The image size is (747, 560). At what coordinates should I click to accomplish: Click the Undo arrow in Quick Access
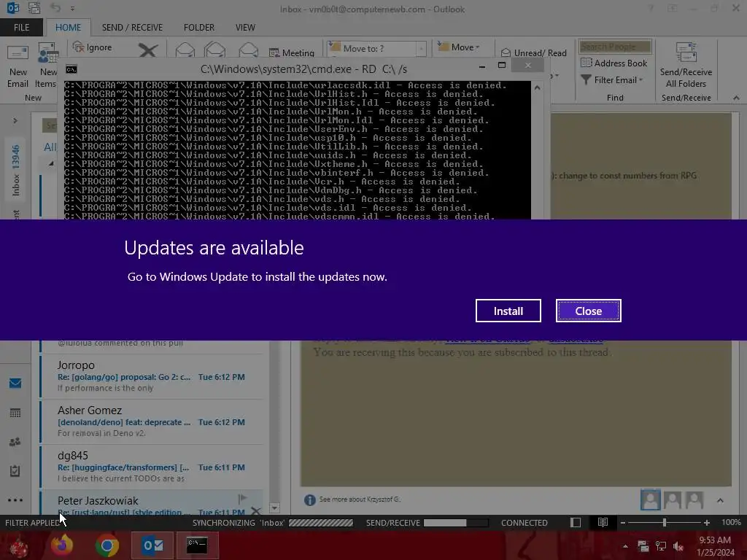[x=55, y=8]
